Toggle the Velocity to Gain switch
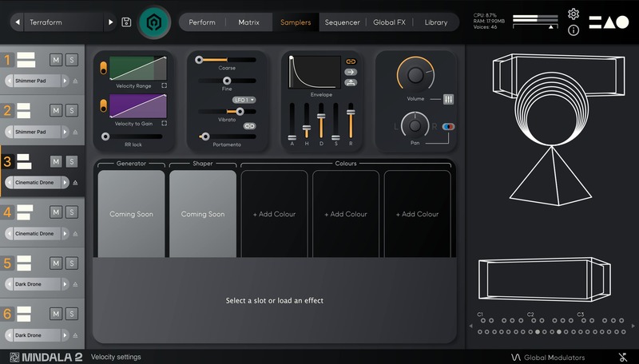The image size is (639, 364). coord(103,105)
